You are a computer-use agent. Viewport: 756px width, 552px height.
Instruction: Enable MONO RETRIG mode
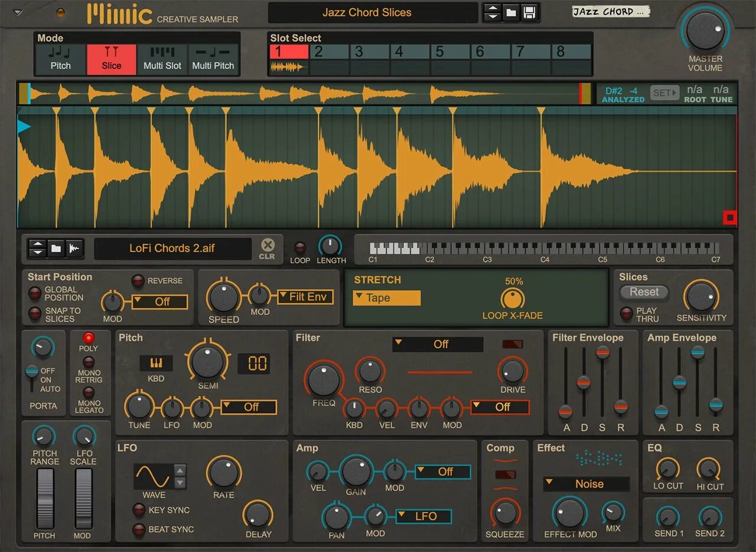(89, 362)
